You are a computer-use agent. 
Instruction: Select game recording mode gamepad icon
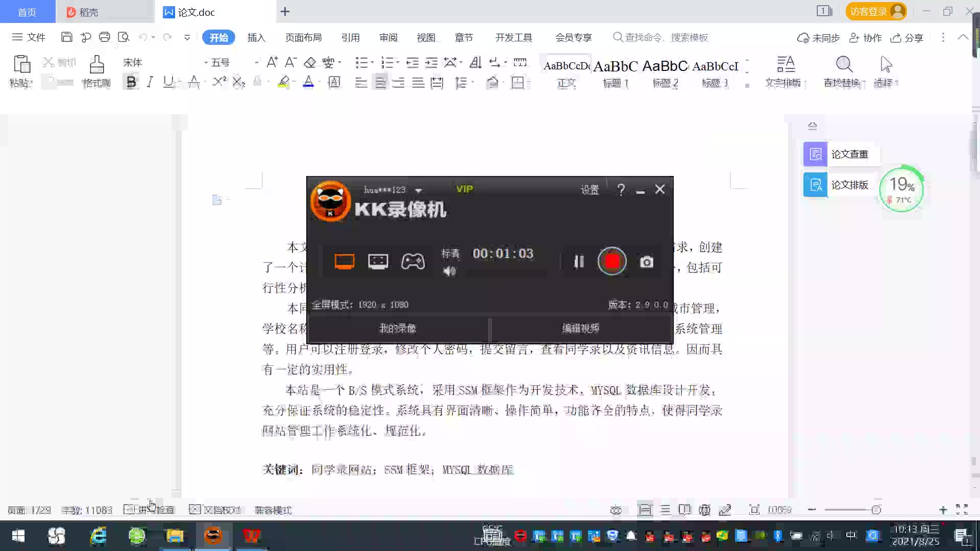(412, 262)
